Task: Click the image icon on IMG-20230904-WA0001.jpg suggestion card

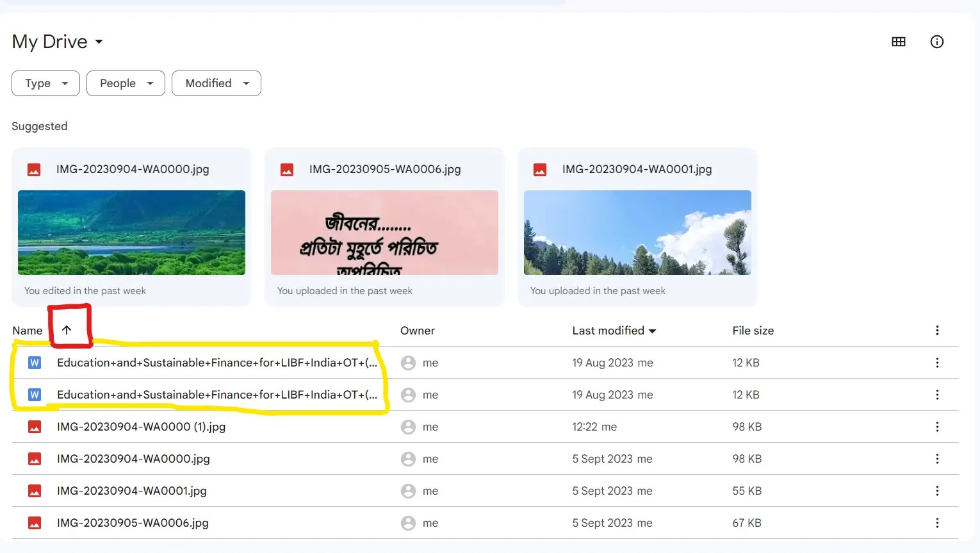Action: click(540, 169)
